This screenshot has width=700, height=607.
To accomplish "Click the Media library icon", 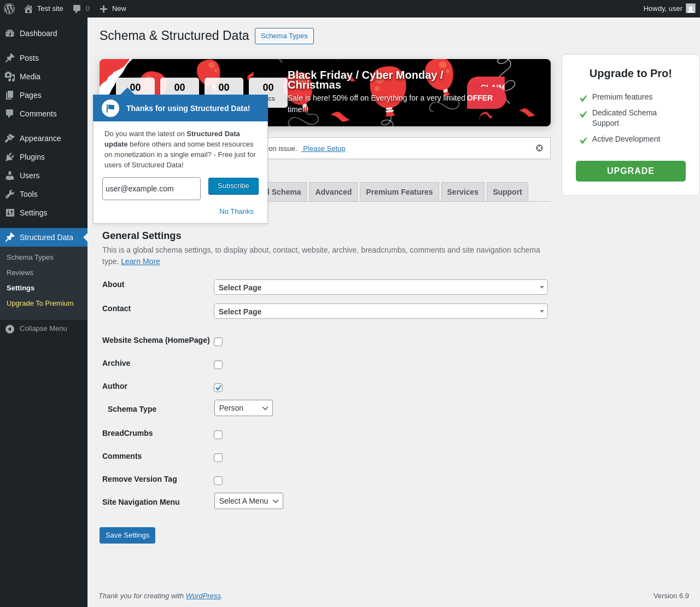I will pyautogui.click(x=10, y=77).
